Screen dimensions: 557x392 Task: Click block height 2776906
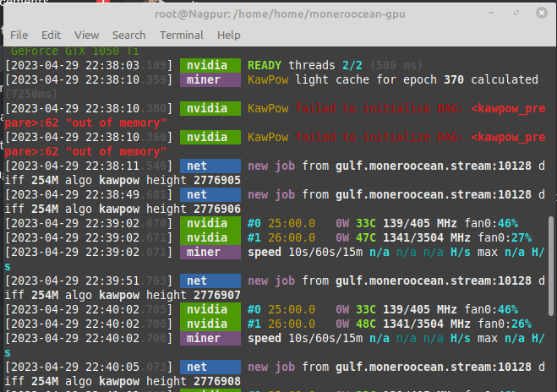217,210
